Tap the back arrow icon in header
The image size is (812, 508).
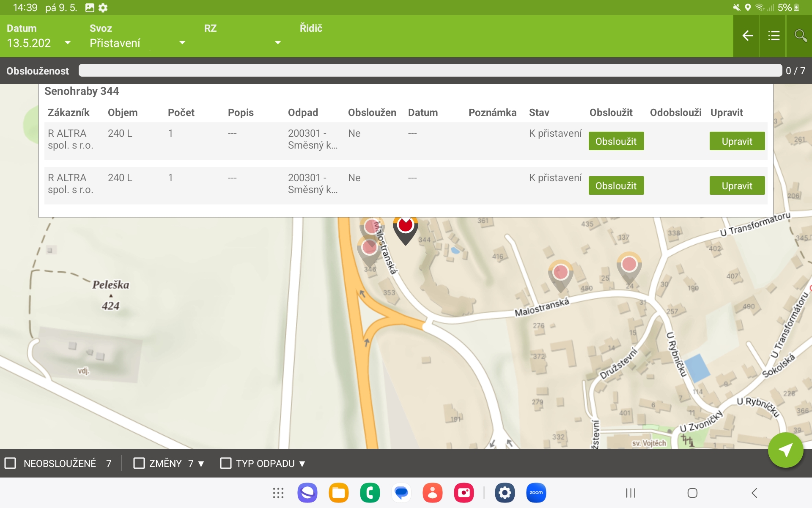747,36
